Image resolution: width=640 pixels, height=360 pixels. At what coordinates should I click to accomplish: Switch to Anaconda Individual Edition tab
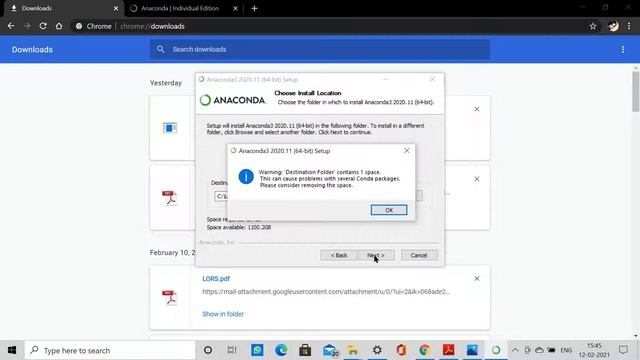180,8
